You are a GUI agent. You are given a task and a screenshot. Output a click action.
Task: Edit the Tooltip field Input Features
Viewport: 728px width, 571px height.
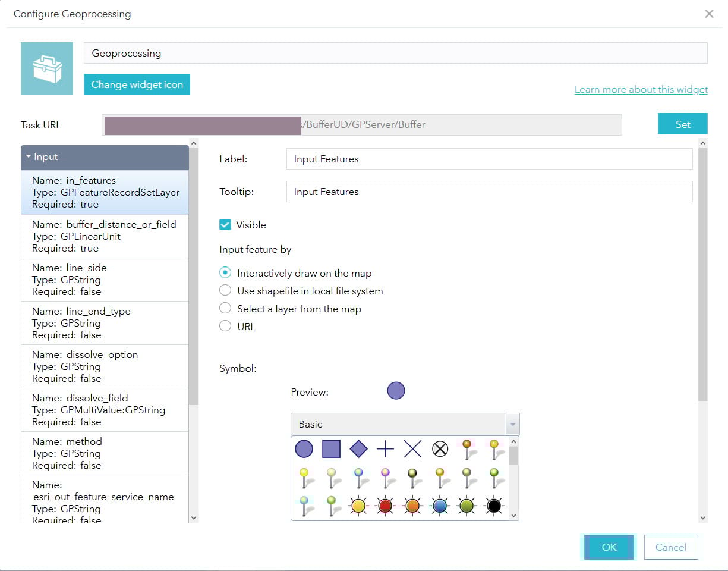490,192
